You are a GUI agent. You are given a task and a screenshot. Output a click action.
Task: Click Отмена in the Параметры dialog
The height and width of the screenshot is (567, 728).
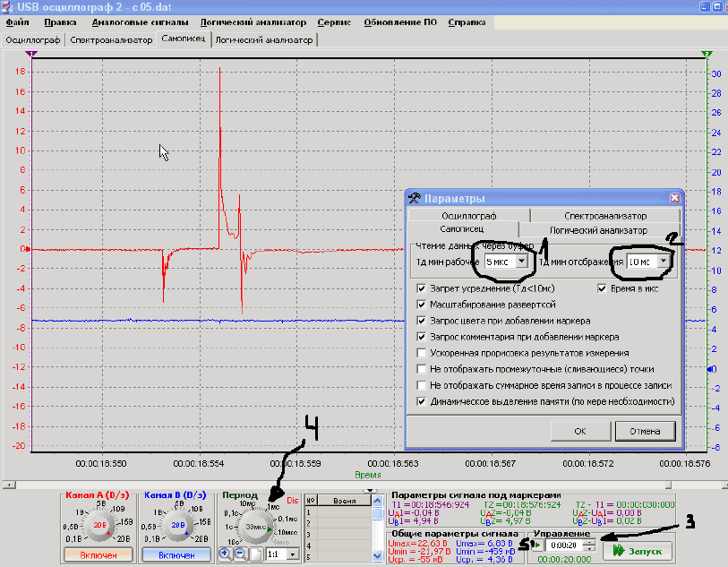645,431
